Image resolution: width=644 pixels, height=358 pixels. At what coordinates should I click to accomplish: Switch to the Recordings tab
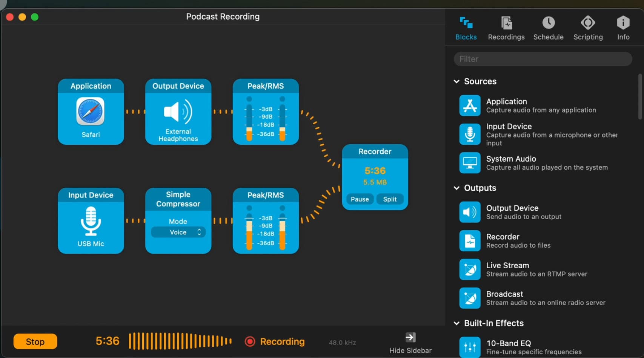tap(506, 28)
